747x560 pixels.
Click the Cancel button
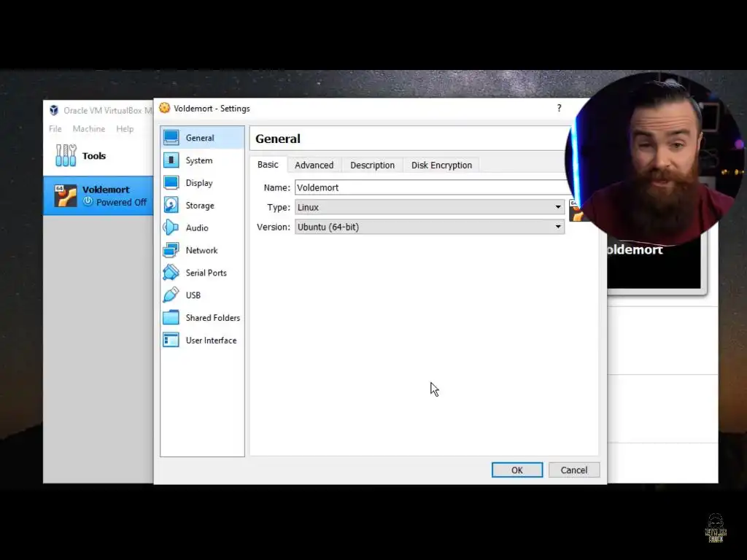pyautogui.click(x=573, y=470)
